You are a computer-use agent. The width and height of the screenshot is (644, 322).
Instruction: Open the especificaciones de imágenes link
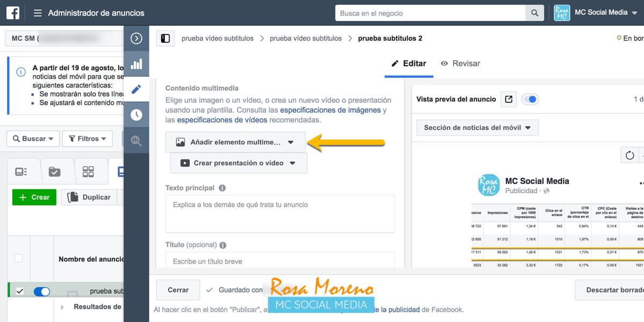tap(331, 110)
